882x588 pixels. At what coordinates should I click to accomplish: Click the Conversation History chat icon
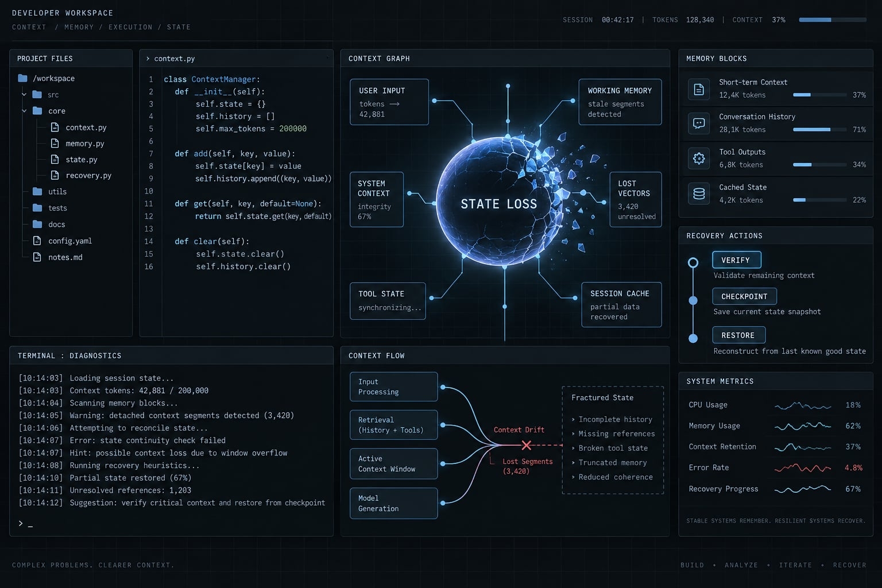[699, 123]
